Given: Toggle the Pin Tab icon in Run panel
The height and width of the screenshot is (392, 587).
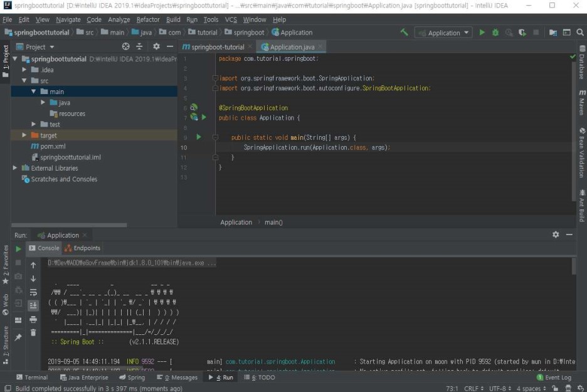Looking at the screenshot, I should [18, 337].
